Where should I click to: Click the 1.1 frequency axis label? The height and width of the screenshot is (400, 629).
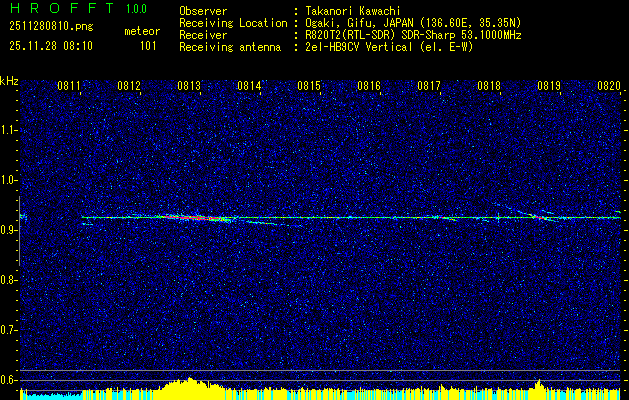pos(8,130)
